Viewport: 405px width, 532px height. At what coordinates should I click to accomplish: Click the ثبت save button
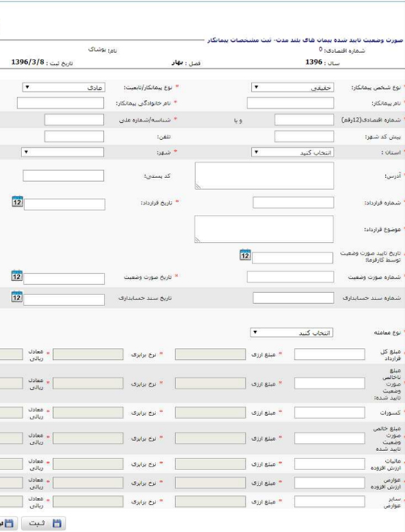(x=43, y=523)
